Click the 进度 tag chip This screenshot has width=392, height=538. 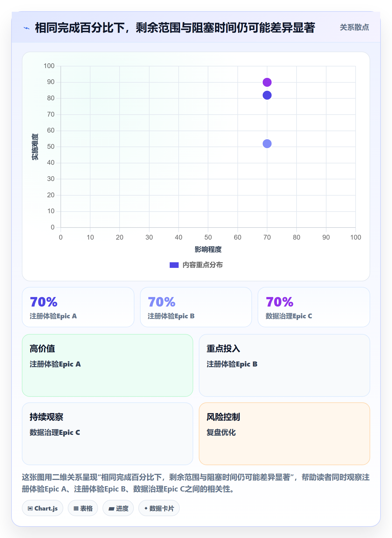(x=118, y=508)
